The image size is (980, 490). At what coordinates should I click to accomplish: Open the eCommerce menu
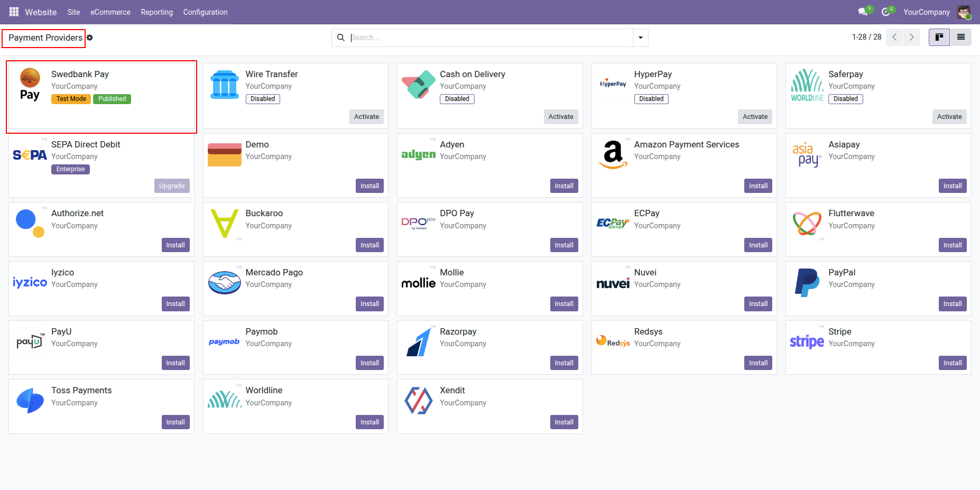tap(110, 12)
